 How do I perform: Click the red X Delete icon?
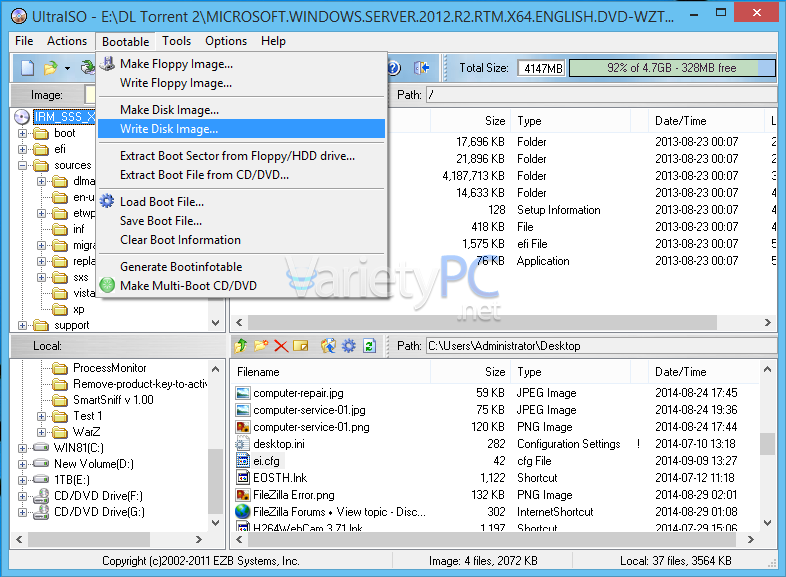coord(281,346)
